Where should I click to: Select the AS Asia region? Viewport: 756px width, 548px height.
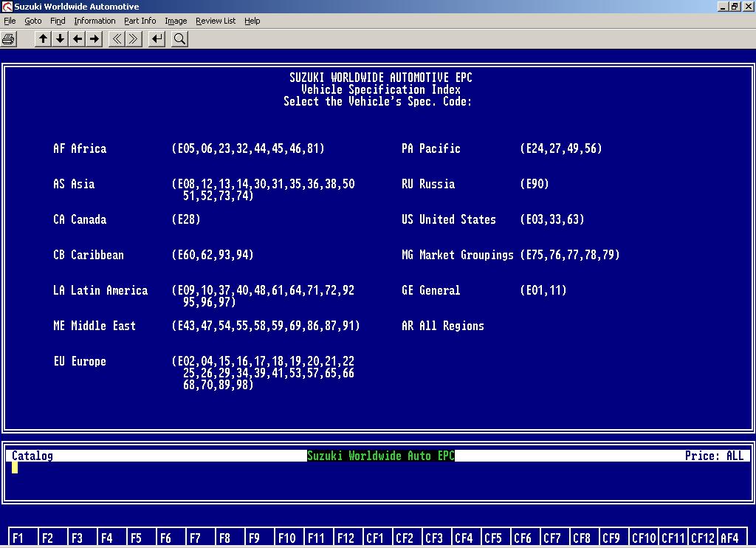click(74, 184)
